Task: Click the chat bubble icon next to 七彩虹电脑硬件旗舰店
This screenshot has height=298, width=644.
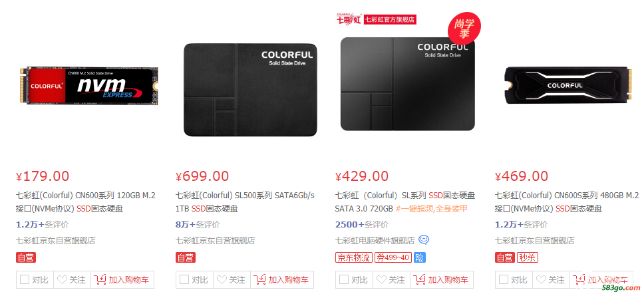Action: 424,239
